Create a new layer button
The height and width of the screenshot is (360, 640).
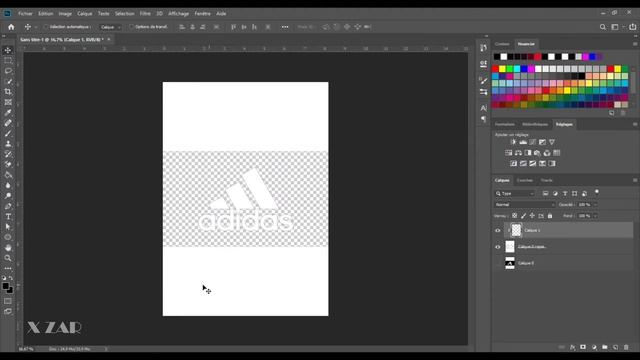click(x=616, y=347)
